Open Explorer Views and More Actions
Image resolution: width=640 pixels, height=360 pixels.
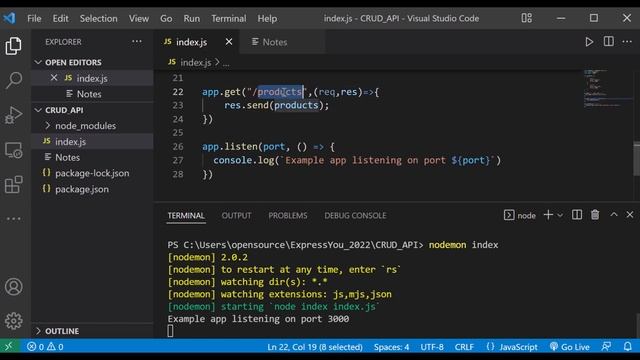(137, 42)
